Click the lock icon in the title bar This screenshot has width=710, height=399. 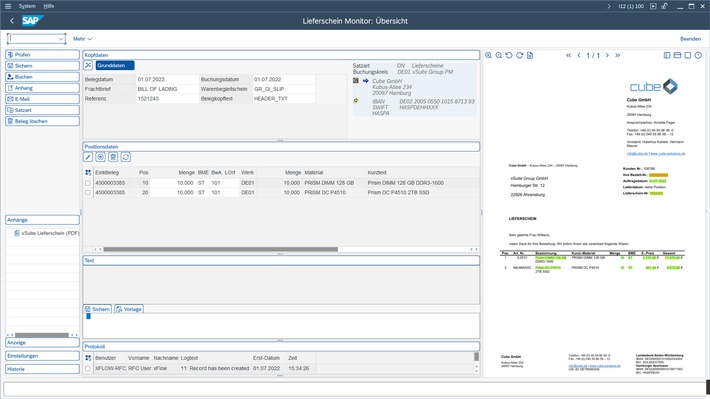tap(664, 6)
